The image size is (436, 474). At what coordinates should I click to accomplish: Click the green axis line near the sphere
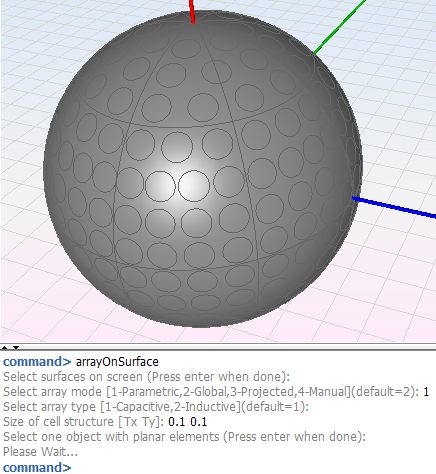point(339,27)
